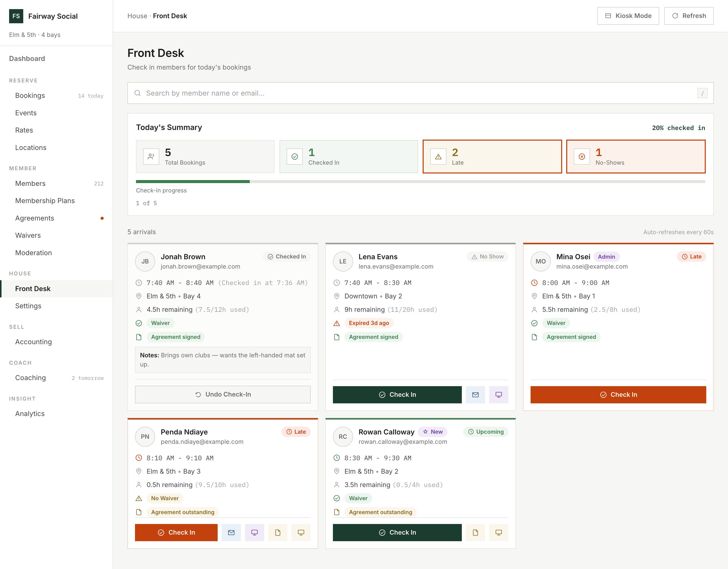Click the No Waiver tag on Penda Ndiaye
728x569 pixels.
pos(165,498)
